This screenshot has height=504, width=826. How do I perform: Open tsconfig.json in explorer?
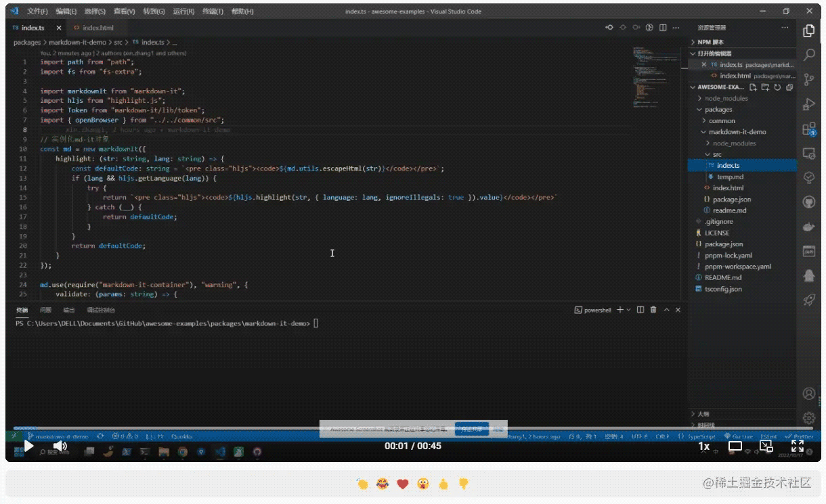click(742, 289)
